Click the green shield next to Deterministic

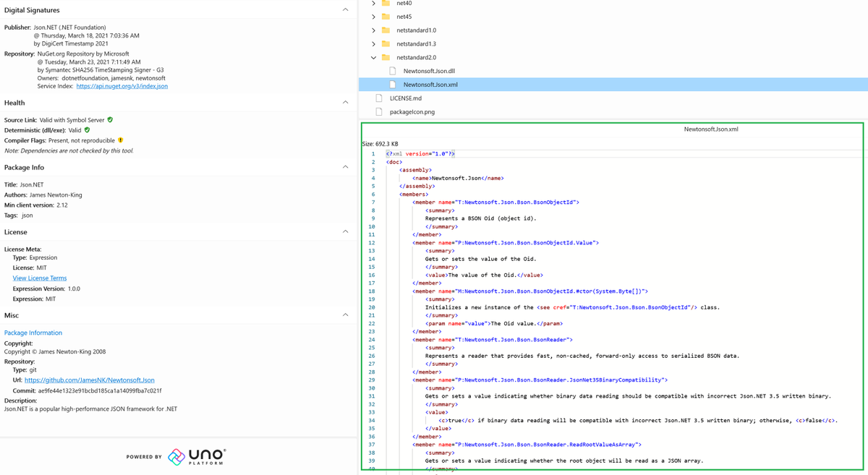pyautogui.click(x=88, y=130)
